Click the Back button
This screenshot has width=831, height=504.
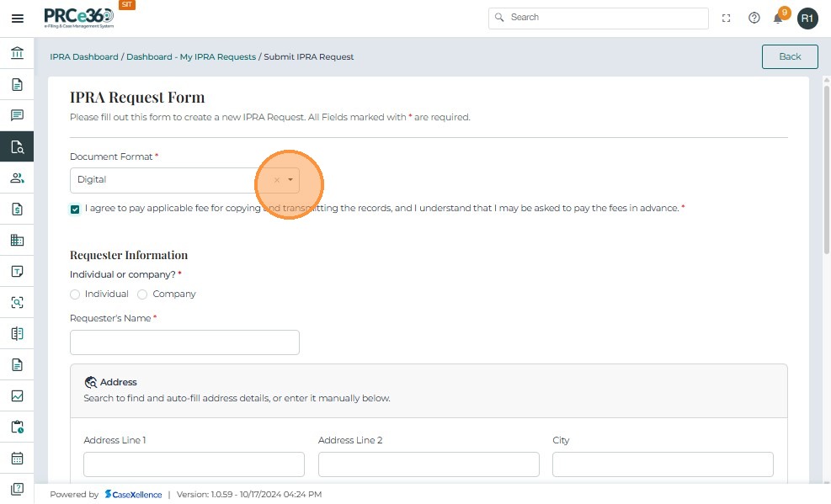pos(790,56)
